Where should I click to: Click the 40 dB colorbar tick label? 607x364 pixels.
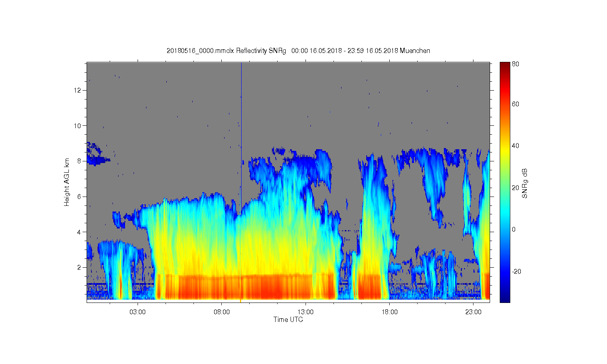[516, 146]
